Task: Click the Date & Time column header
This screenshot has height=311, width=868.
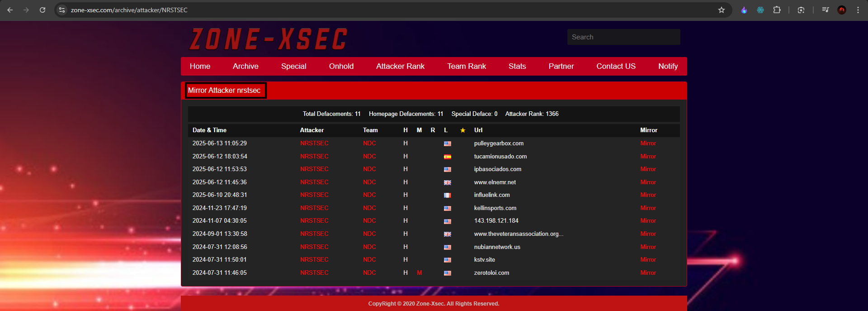Action: tap(209, 130)
